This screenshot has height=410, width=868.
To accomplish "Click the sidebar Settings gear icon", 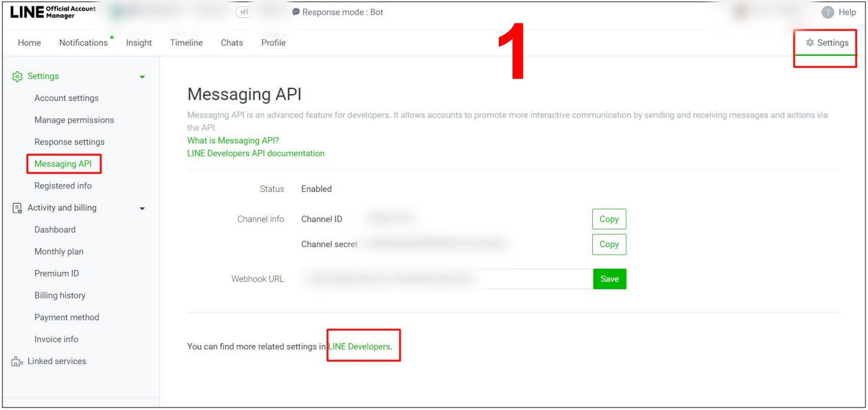I will pos(17,76).
